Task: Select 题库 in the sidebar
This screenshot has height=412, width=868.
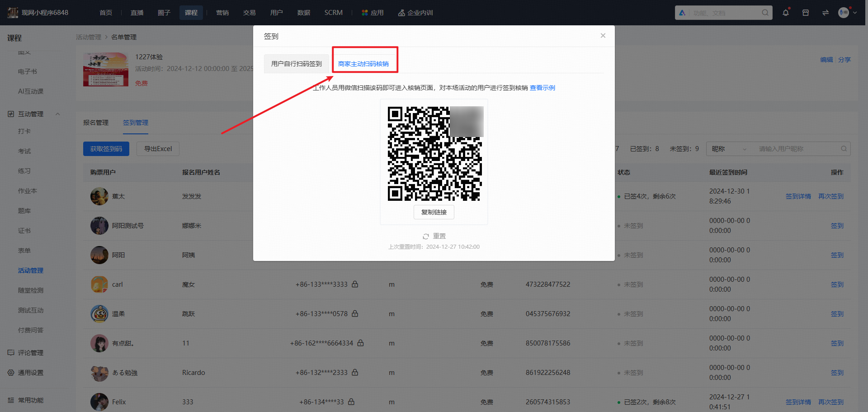Action: tap(24, 211)
